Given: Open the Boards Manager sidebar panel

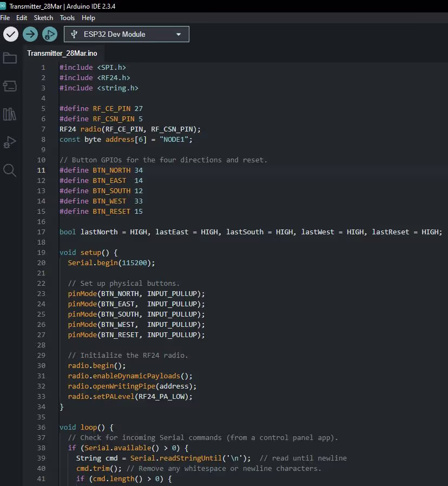Looking at the screenshot, I should [x=10, y=86].
